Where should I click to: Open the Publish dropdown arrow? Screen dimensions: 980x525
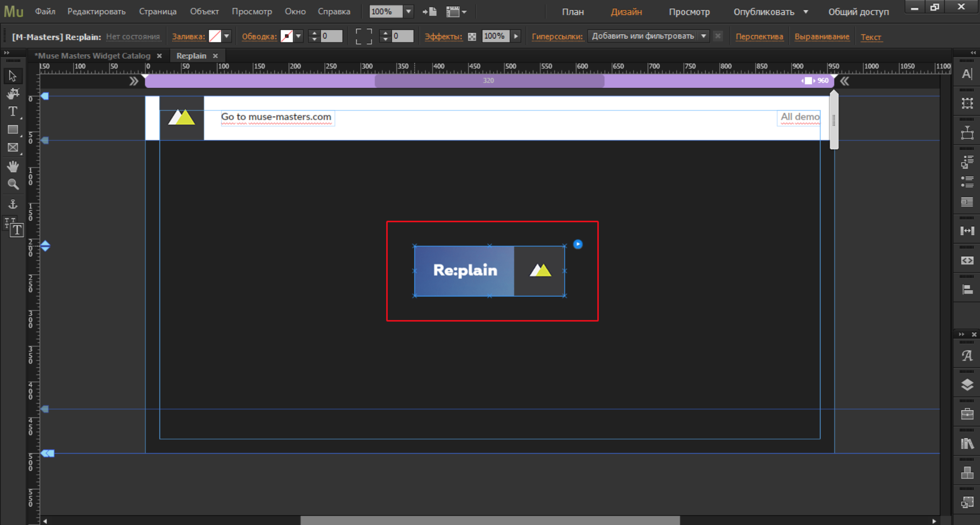[x=806, y=12]
